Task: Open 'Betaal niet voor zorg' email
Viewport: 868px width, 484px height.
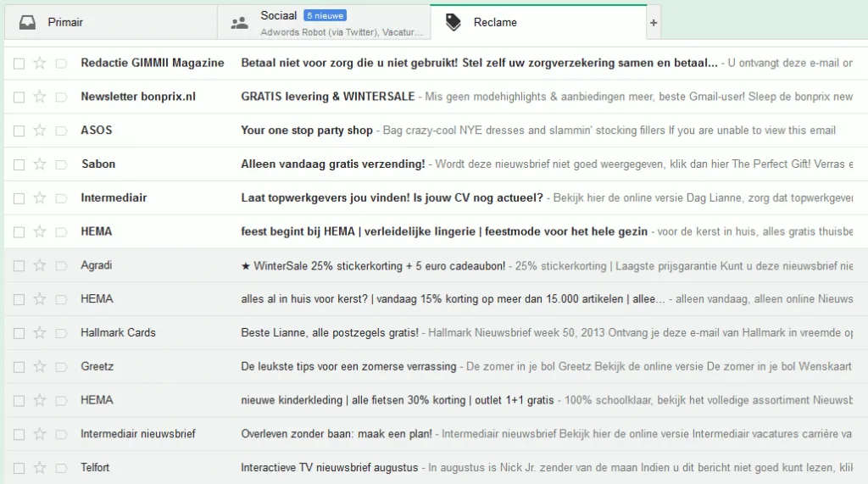Action: click(479, 63)
